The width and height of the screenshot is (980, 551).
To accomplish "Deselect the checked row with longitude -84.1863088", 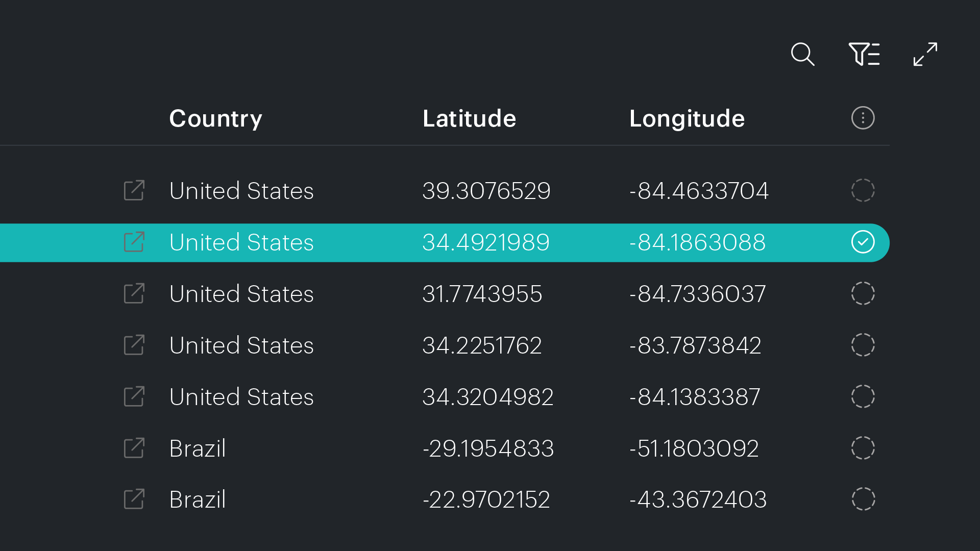I will click(x=863, y=242).
